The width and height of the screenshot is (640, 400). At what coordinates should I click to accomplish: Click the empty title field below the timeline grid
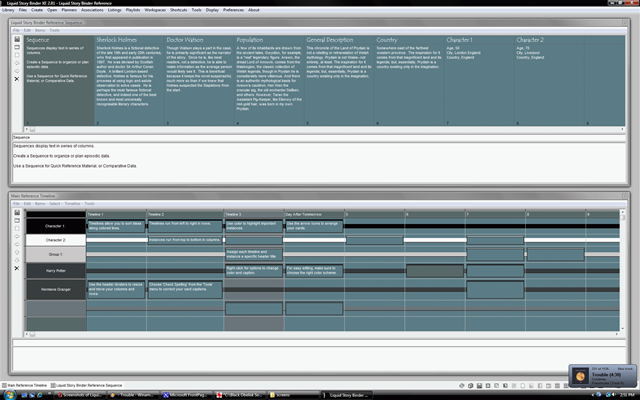click(319, 343)
